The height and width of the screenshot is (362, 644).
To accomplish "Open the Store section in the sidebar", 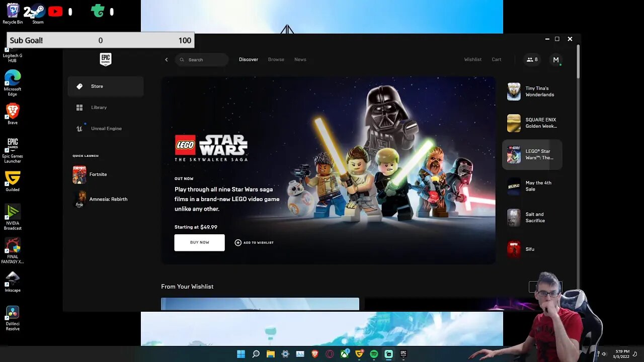I will click(x=106, y=86).
